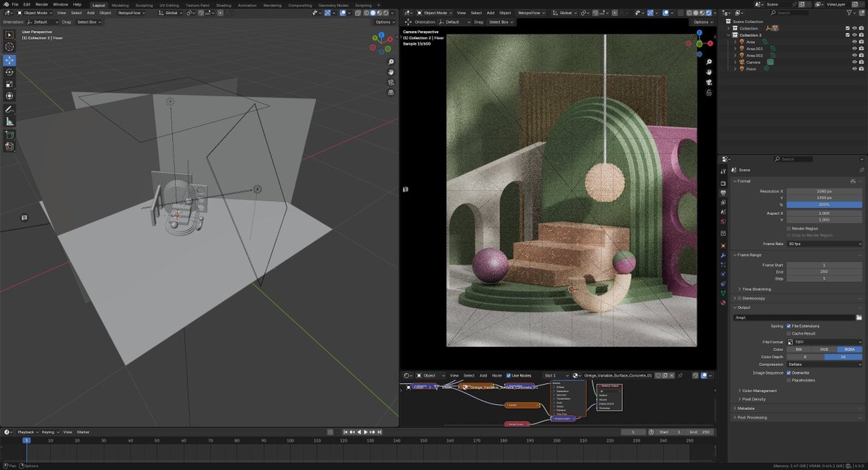Select the Add Cube tool in left toolbar
Image resolution: width=868 pixels, height=470 pixels.
9,134
